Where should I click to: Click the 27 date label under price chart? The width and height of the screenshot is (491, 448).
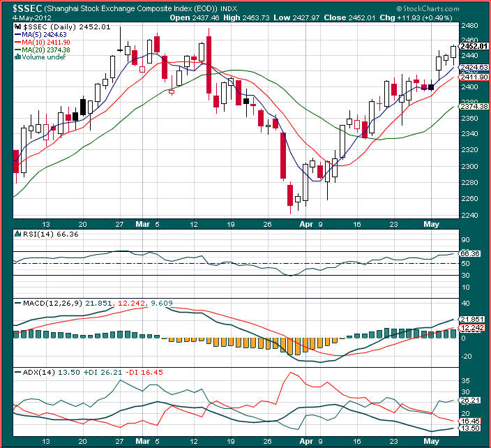(x=119, y=224)
